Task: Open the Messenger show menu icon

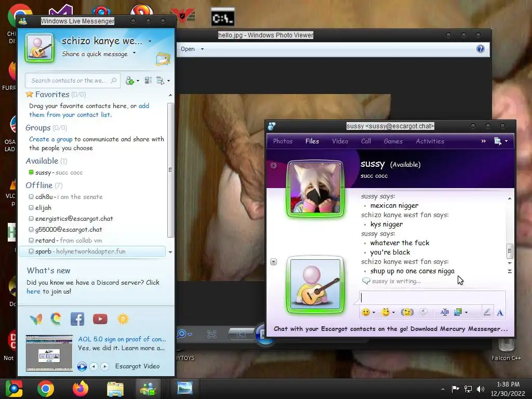Action: (160, 81)
